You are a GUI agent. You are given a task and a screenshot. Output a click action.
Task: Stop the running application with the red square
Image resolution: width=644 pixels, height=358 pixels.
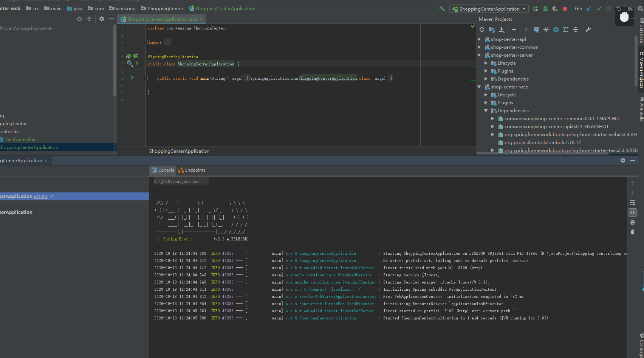coord(565,9)
